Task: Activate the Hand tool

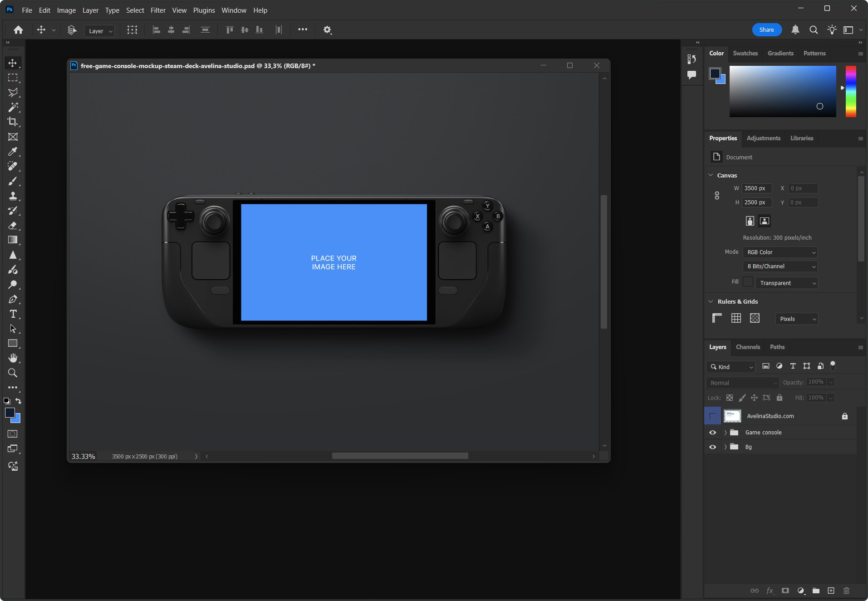Action: (13, 358)
